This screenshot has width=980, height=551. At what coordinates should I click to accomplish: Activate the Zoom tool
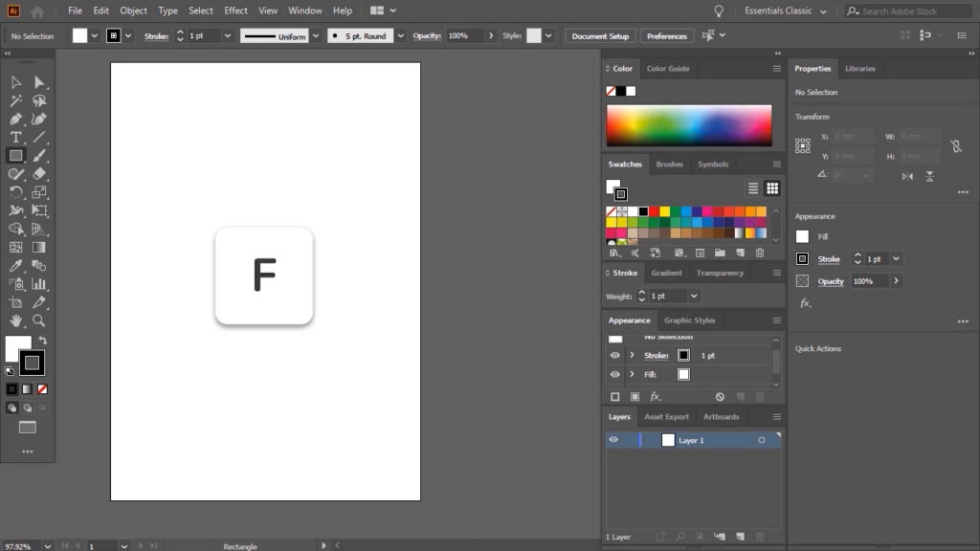point(39,320)
